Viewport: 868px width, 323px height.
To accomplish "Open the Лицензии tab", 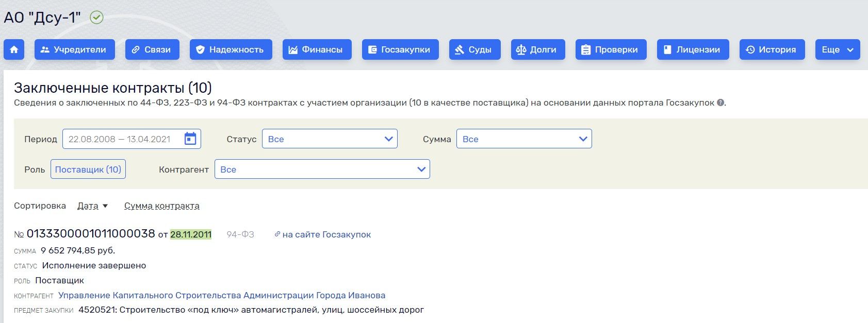I will 693,49.
